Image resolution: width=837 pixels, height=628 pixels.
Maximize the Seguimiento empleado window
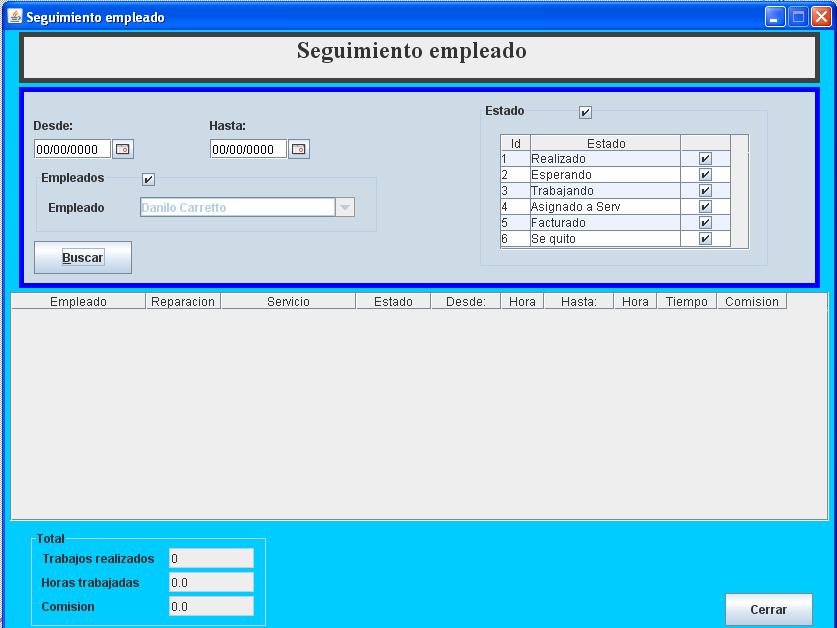pyautogui.click(x=799, y=17)
